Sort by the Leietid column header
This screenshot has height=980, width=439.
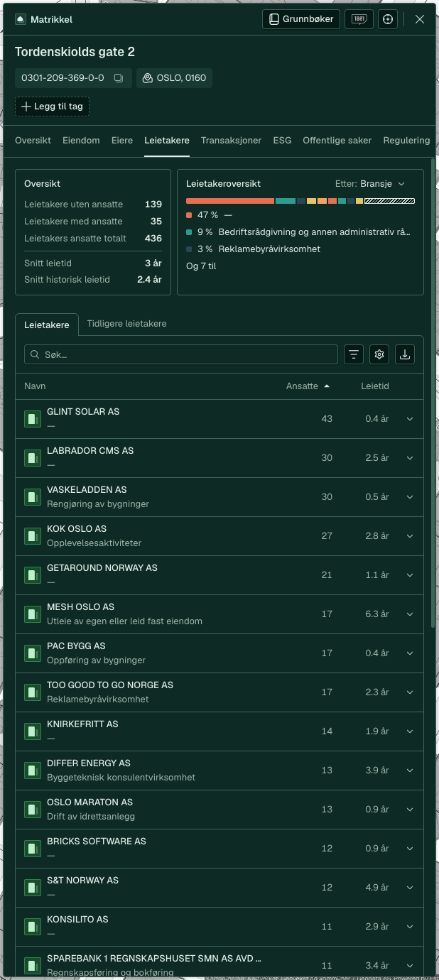click(x=375, y=386)
